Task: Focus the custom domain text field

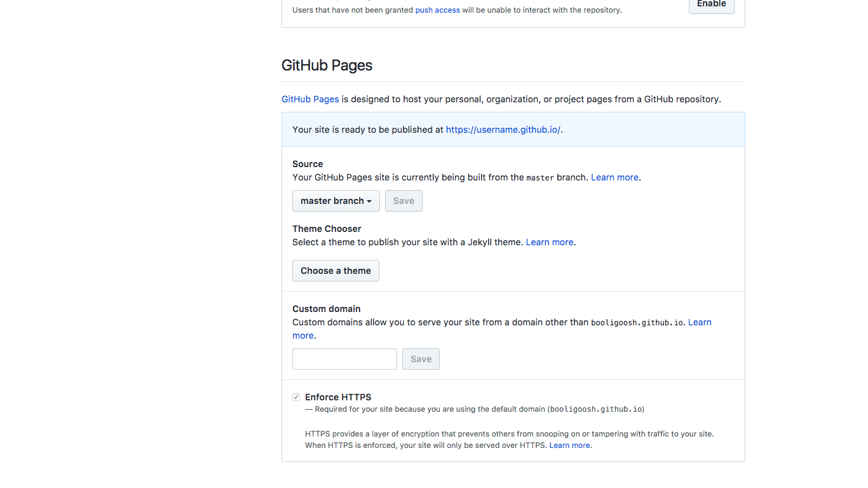Action: (x=344, y=359)
